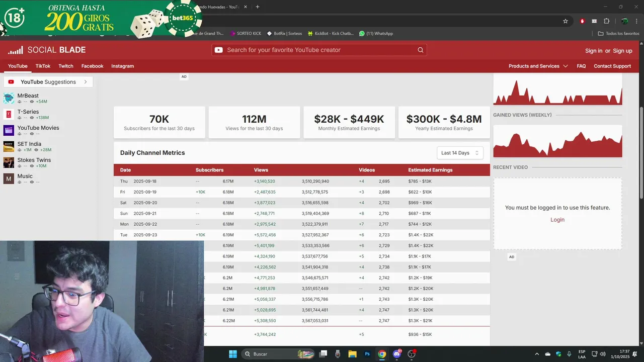Viewport: 644px width, 362px height.
Task: Open T-Series channel avatar in suggestions
Action: pyautogui.click(x=9, y=114)
